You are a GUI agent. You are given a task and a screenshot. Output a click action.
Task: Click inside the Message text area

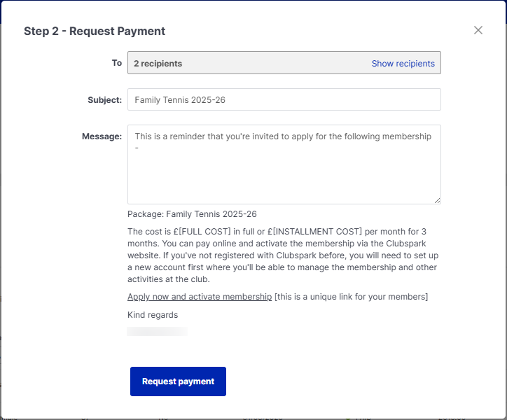(x=284, y=168)
